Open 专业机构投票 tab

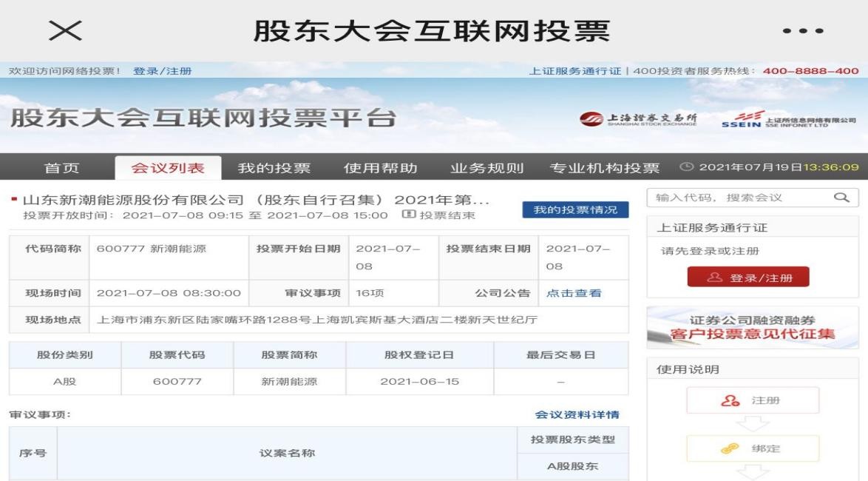[604, 168]
